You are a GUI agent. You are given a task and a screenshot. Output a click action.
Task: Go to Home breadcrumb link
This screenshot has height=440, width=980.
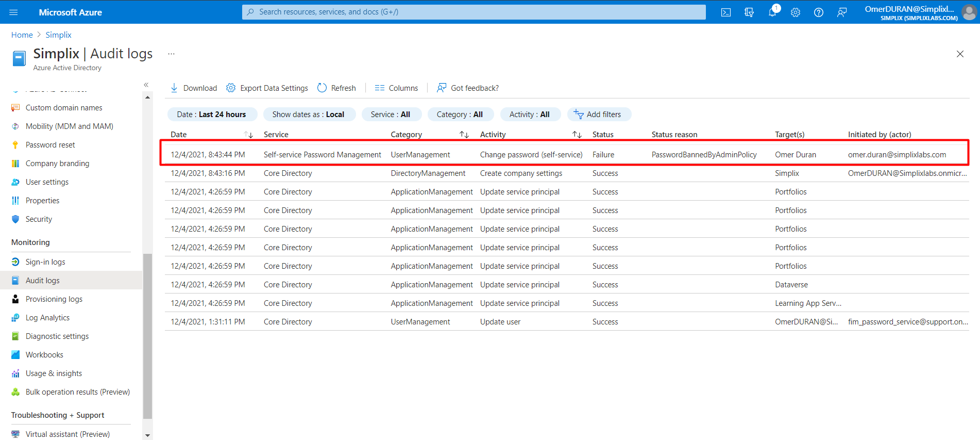[22, 35]
